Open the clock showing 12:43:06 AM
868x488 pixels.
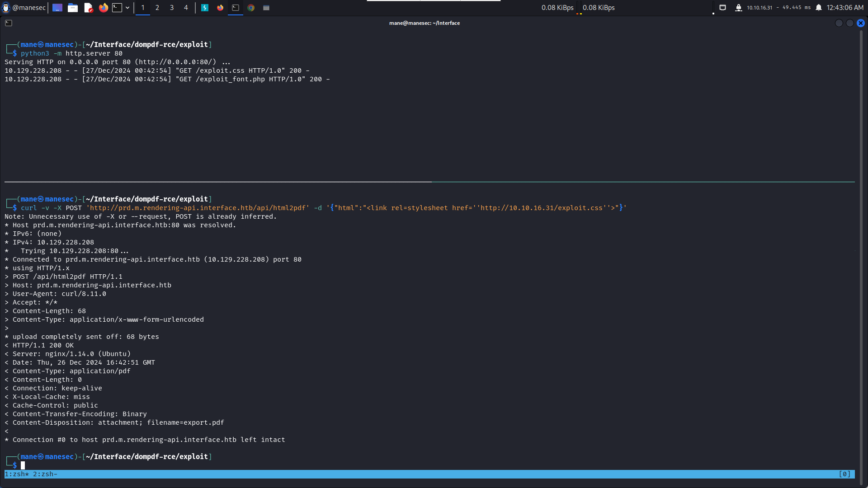pos(845,8)
